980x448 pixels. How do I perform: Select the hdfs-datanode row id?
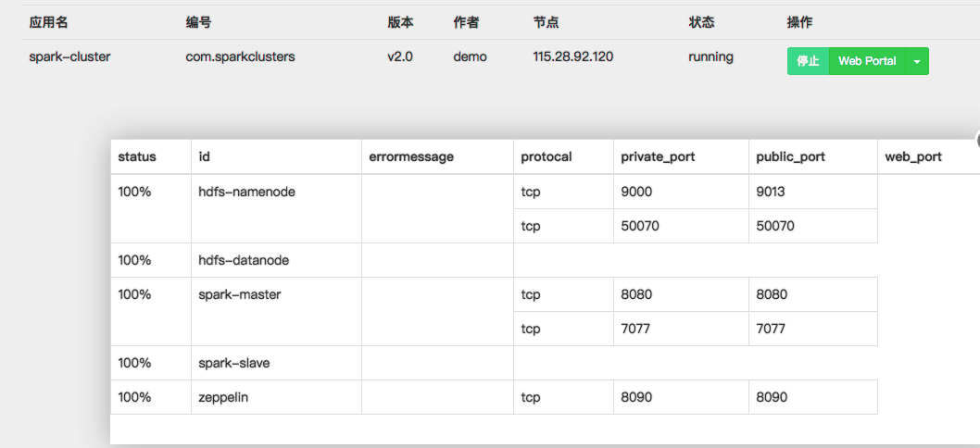coord(244,260)
